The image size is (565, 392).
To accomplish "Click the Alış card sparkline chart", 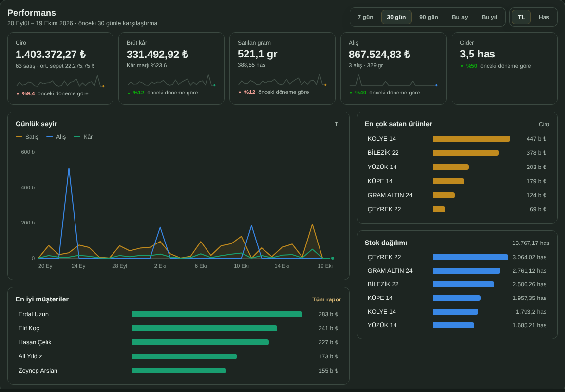I will coord(393,80).
